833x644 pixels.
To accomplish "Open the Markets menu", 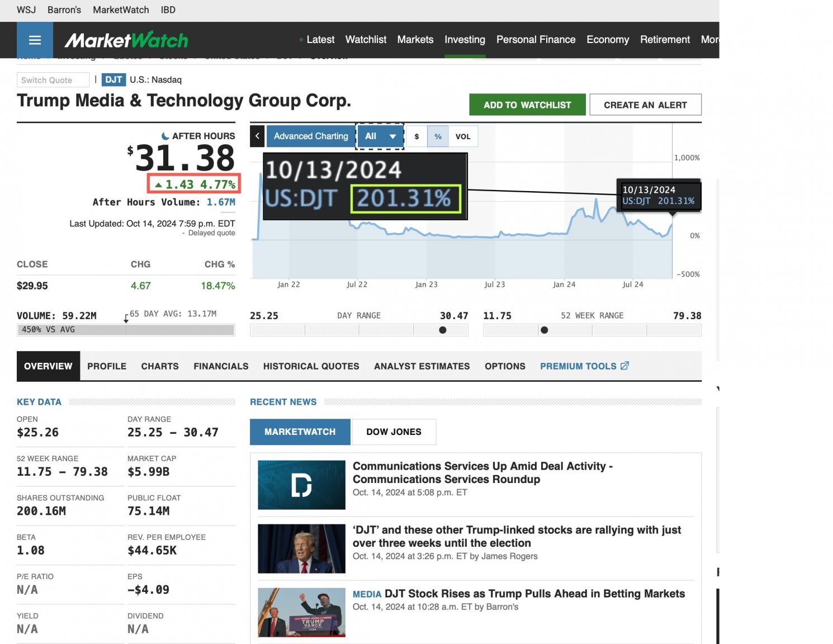I will click(415, 40).
